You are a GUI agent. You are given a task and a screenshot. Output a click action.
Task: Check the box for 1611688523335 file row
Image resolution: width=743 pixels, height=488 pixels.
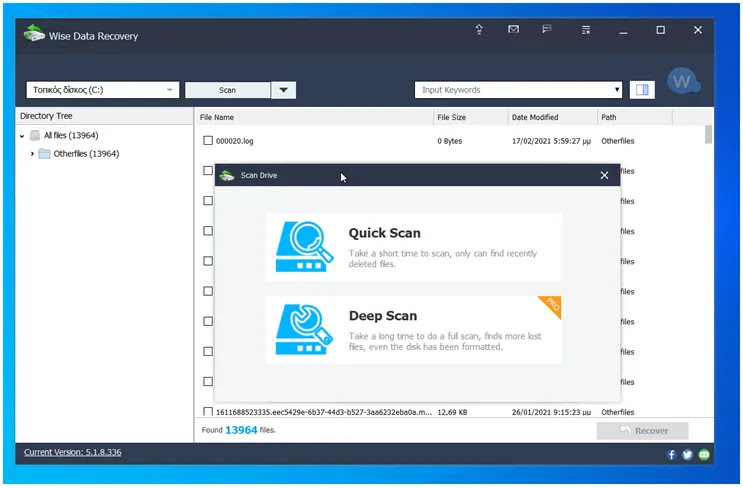[208, 412]
